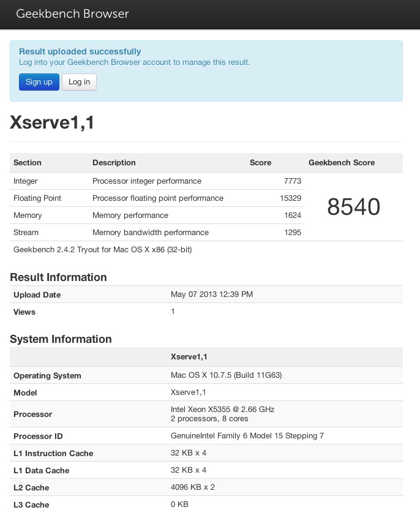Click the L2 Cache value 4096 KB x 2

pyautogui.click(x=192, y=487)
